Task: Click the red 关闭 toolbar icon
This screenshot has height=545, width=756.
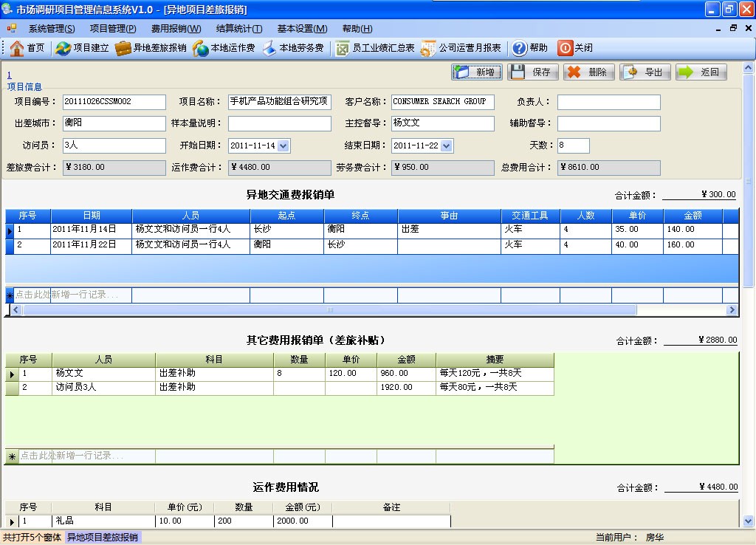Action: [x=565, y=48]
